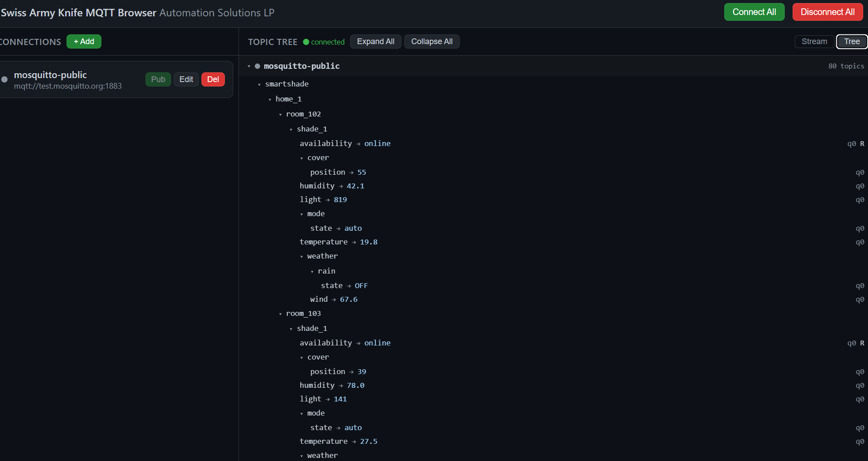Collapse the rain node
868x461 pixels.
pyautogui.click(x=312, y=271)
